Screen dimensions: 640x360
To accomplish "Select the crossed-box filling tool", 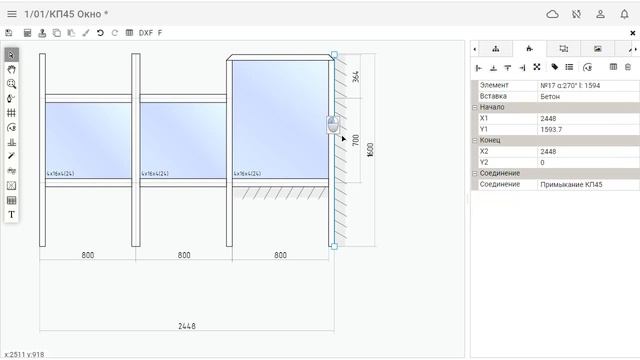I will [x=11, y=186].
